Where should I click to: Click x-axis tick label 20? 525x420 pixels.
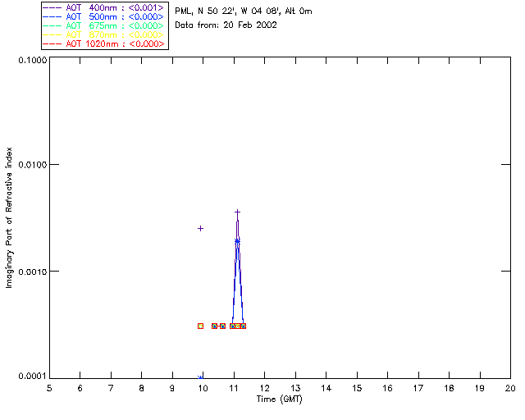coord(510,388)
